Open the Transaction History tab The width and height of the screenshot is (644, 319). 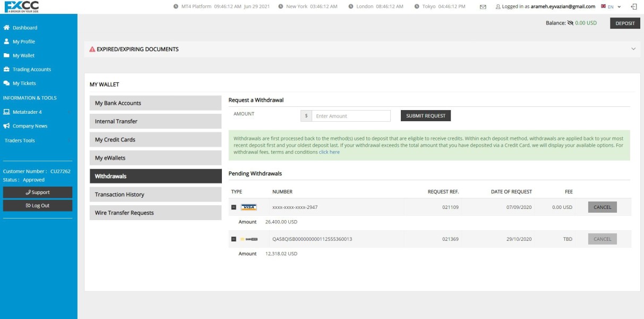coord(155,195)
